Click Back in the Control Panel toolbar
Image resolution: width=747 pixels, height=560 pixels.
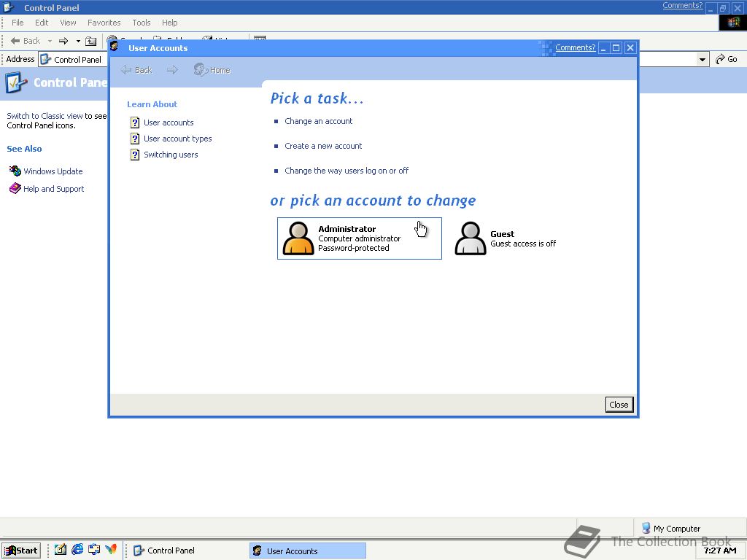pos(26,41)
